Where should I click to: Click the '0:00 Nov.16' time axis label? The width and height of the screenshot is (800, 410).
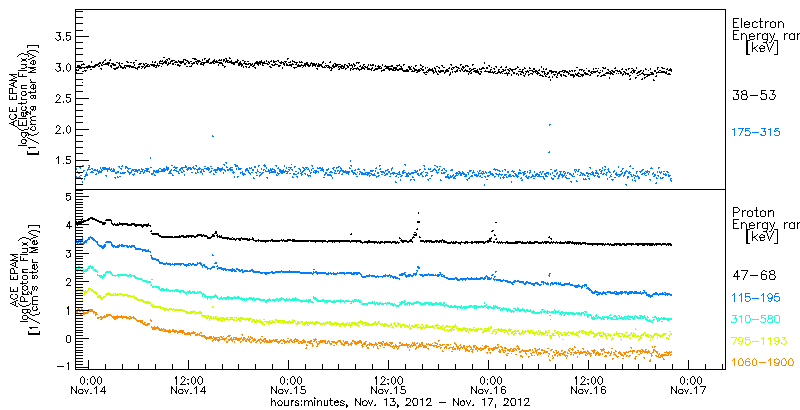[x=489, y=385]
